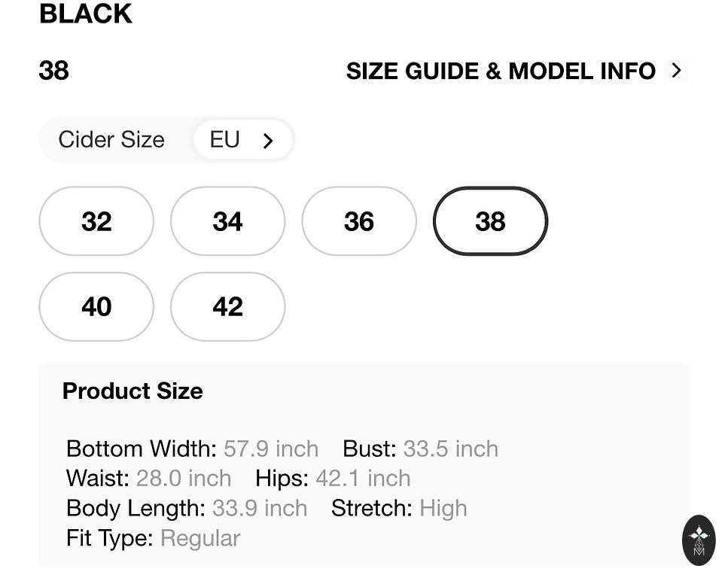
Task: Click the BLACK color name label
Action: [x=86, y=14]
